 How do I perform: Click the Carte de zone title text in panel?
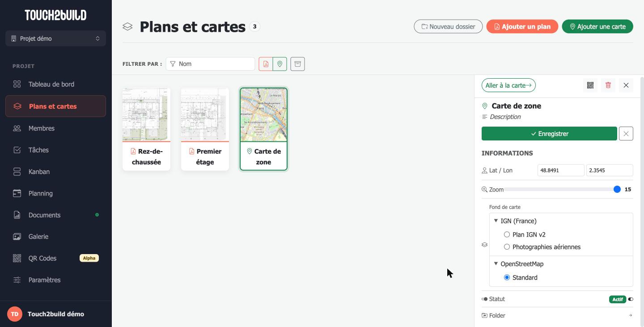516,106
